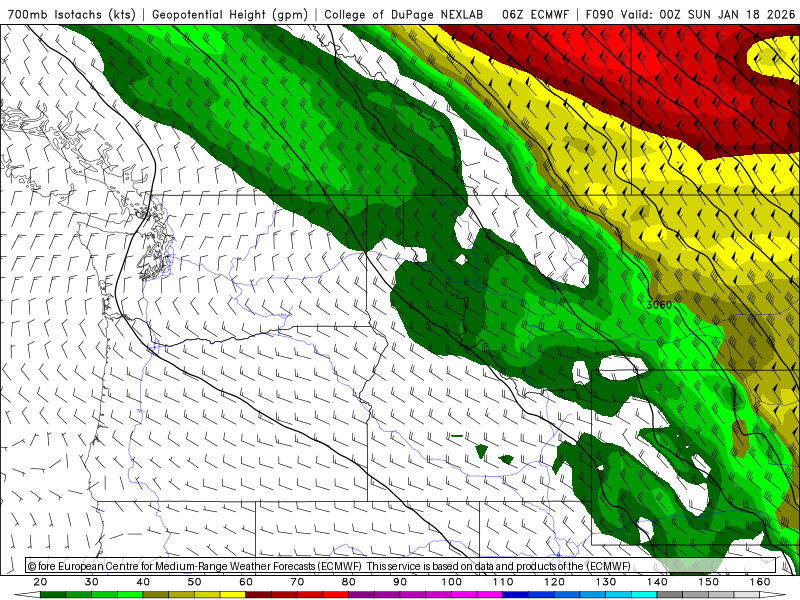The image size is (800, 600).
Task: Click the 100 label on the color scale
Action: point(452,582)
